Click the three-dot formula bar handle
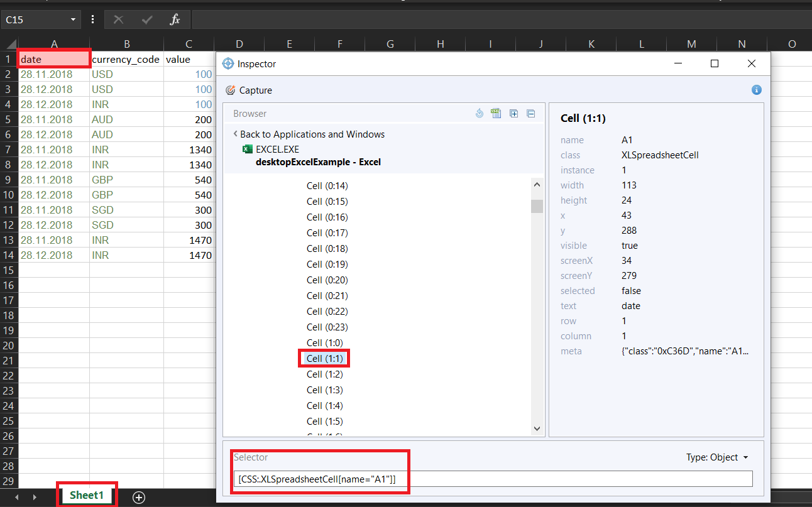 [x=93, y=19]
